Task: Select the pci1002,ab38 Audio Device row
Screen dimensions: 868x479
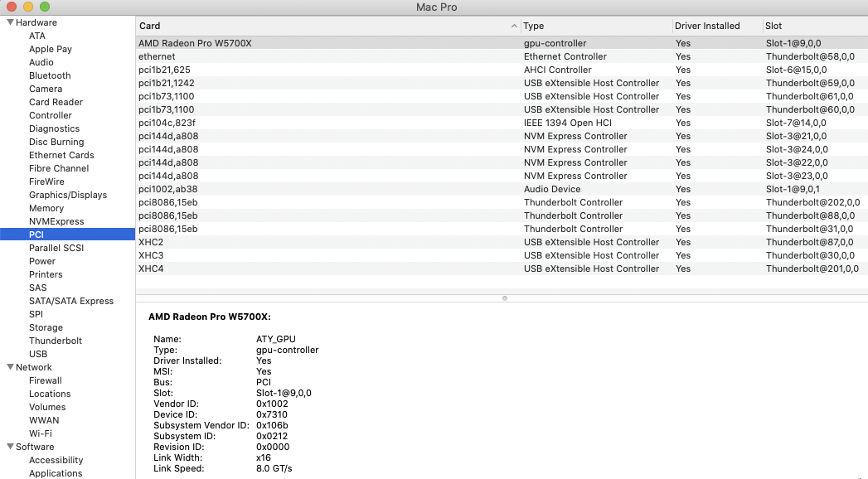Action: pos(502,189)
